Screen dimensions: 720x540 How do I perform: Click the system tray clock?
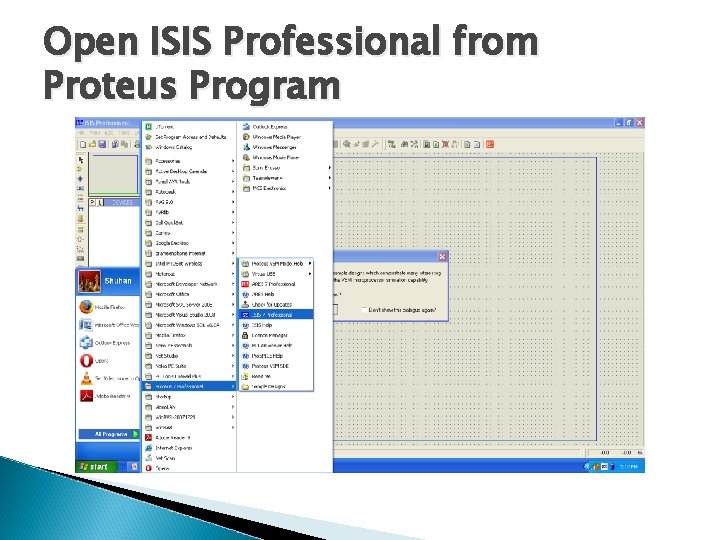[629, 467]
